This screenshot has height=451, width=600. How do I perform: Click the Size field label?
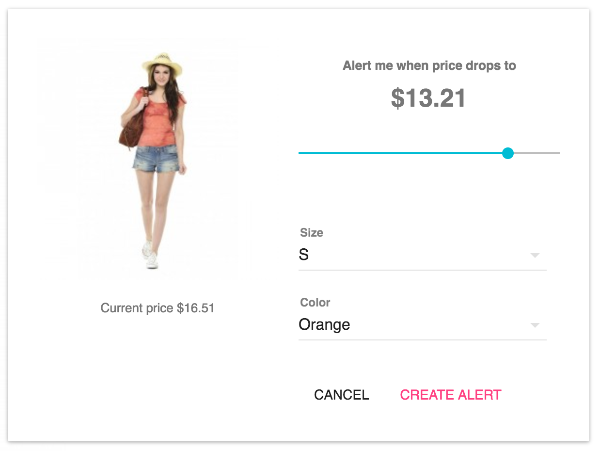pos(311,233)
